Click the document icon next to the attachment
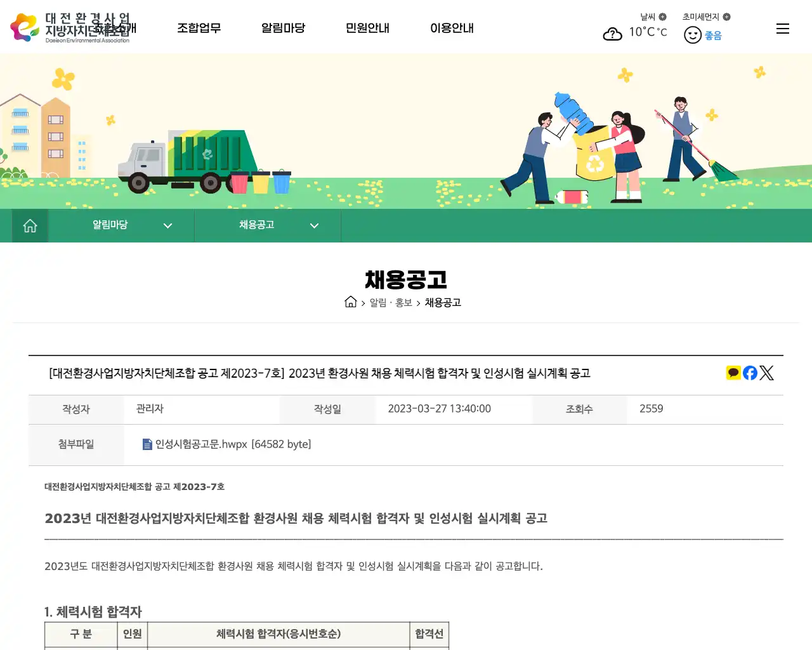 click(147, 444)
